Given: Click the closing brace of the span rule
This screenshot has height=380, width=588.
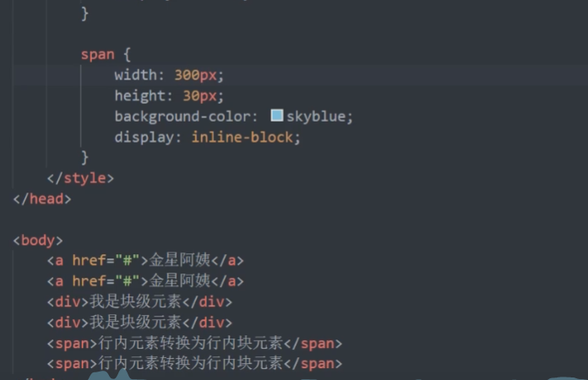Looking at the screenshot, I should coord(84,157).
